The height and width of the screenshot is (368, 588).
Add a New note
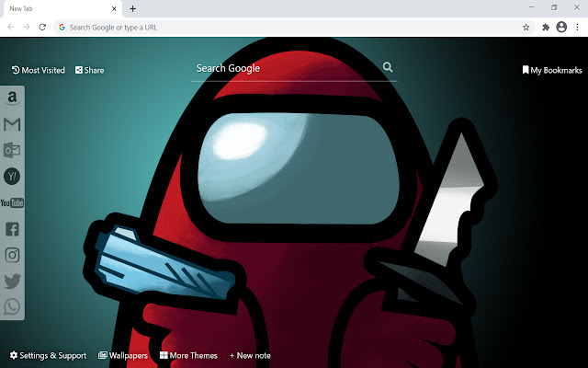pos(250,355)
